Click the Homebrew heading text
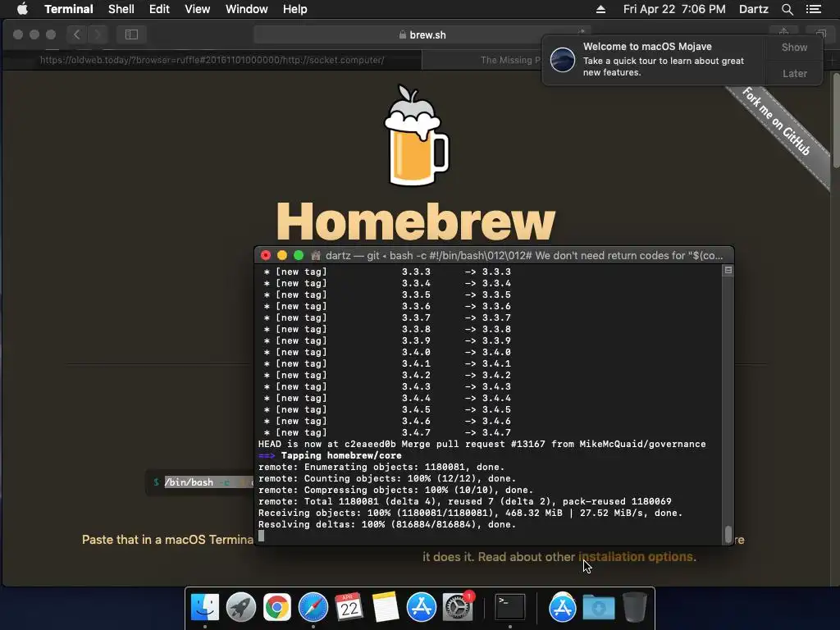This screenshot has height=630, width=840. coord(416,221)
